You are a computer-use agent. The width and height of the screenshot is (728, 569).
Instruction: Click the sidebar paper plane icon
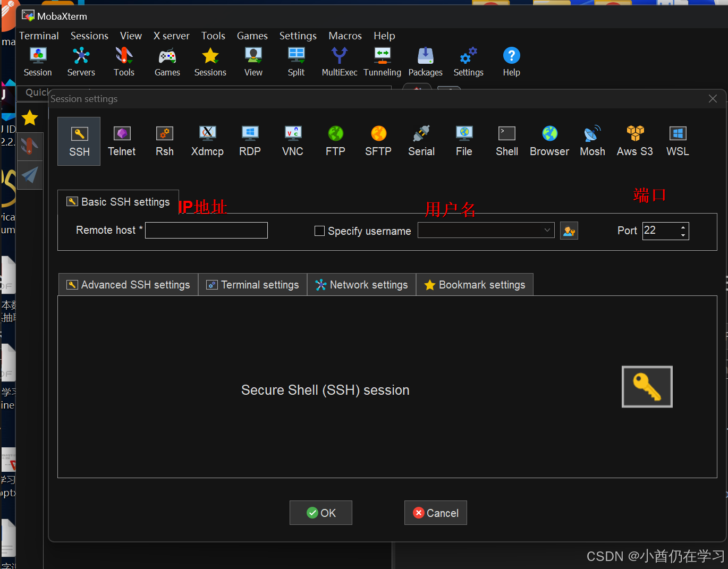coord(30,175)
